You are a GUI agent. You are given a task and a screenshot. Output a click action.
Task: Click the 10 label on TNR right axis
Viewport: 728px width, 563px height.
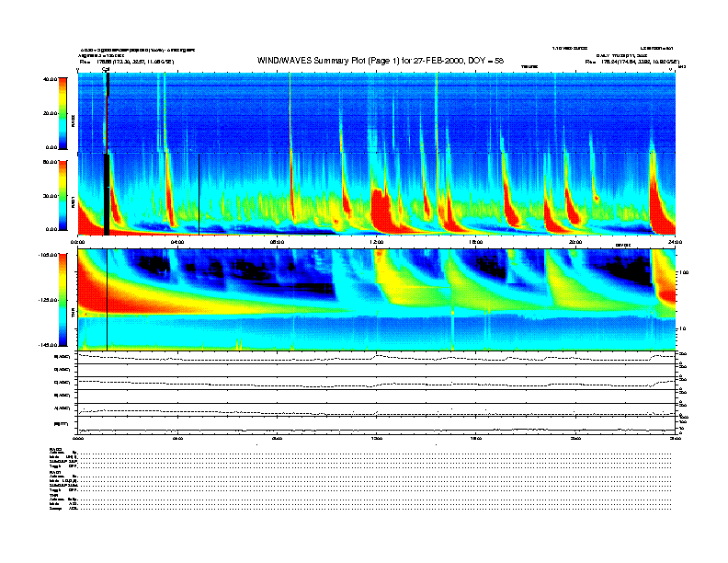pyautogui.click(x=682, y=328)
